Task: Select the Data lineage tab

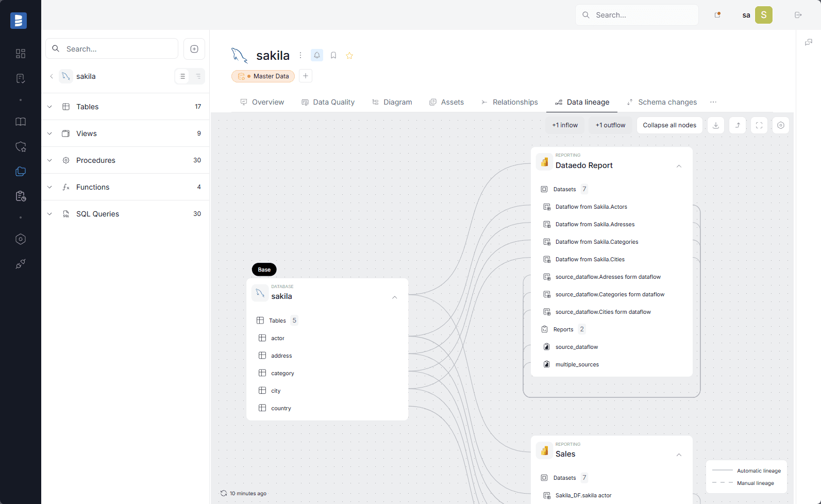Action: [582, 102]
